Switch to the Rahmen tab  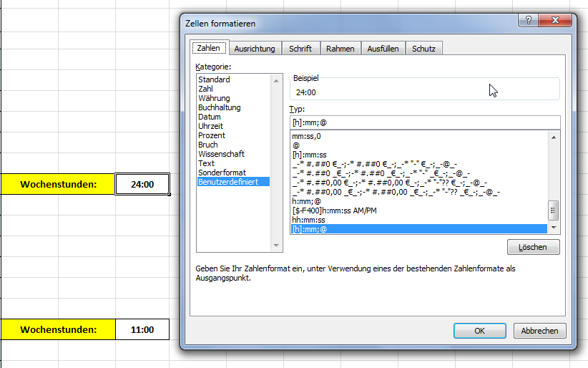tap(340, 49)
